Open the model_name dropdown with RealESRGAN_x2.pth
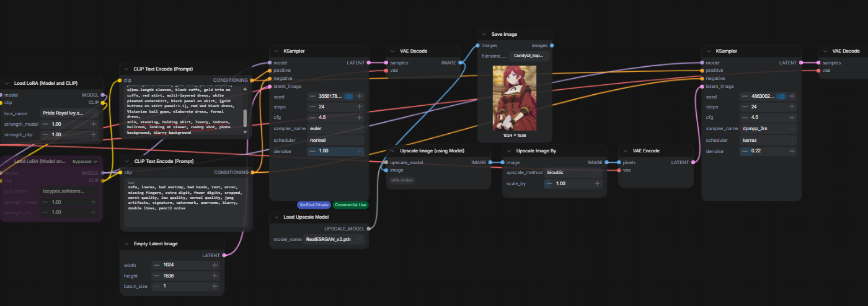The image size is (868, 306). [334, 239]
